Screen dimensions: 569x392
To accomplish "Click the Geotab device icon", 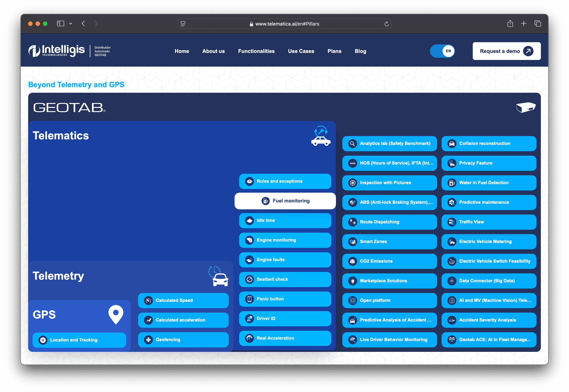I will pos(526,107).
